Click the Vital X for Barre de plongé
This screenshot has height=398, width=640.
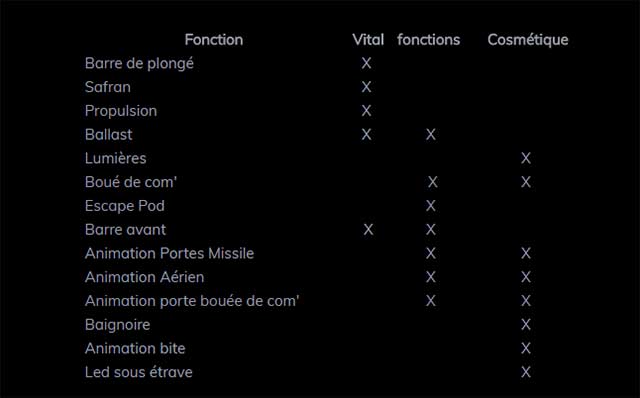pos(366,63)
